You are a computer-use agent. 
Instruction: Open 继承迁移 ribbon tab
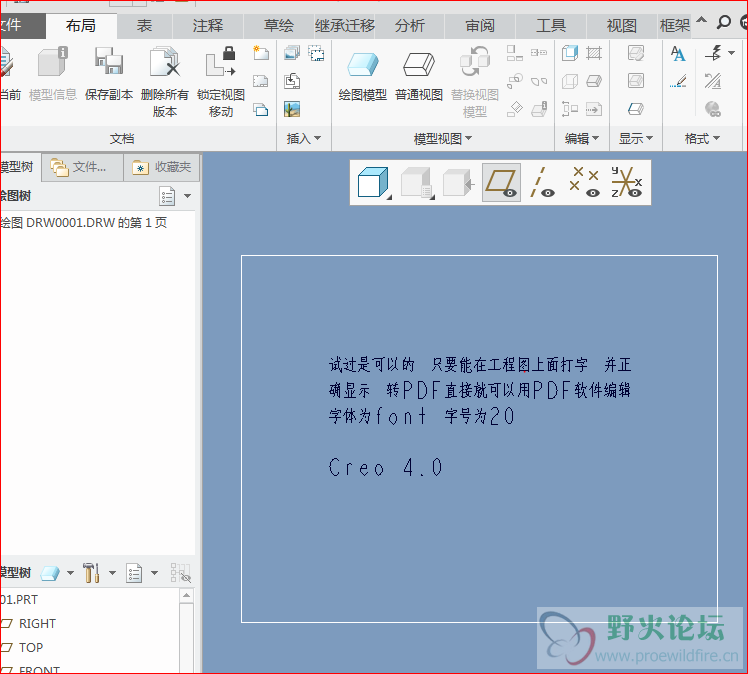coord(345,26)
